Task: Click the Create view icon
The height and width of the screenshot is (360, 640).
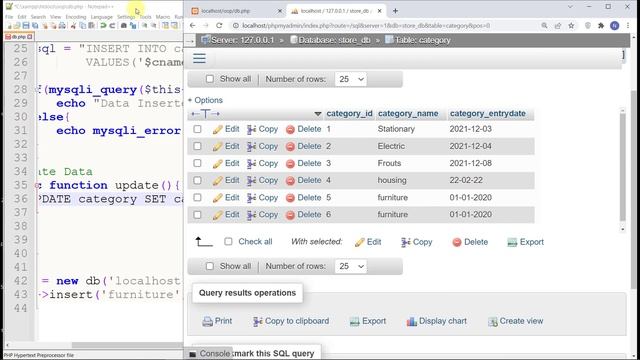Action: pyautogui.click(x=493, y=322)
